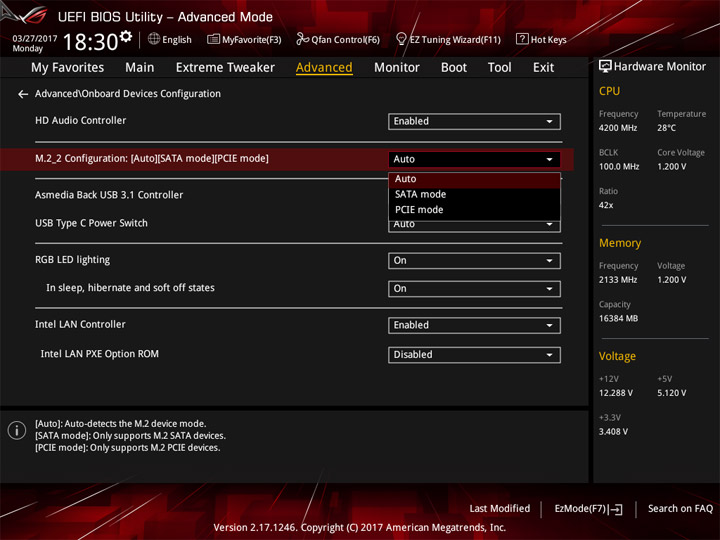Screen dimensions: 720x540
Task: Open sleep, hibernate and soft off states dropdown
Action: [x=474, y=289]
